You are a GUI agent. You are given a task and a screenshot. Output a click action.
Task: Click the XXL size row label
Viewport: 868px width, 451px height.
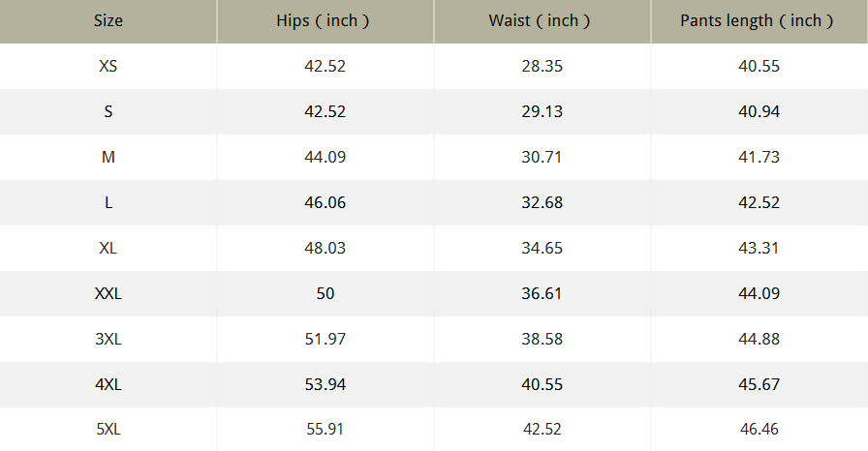108,293
